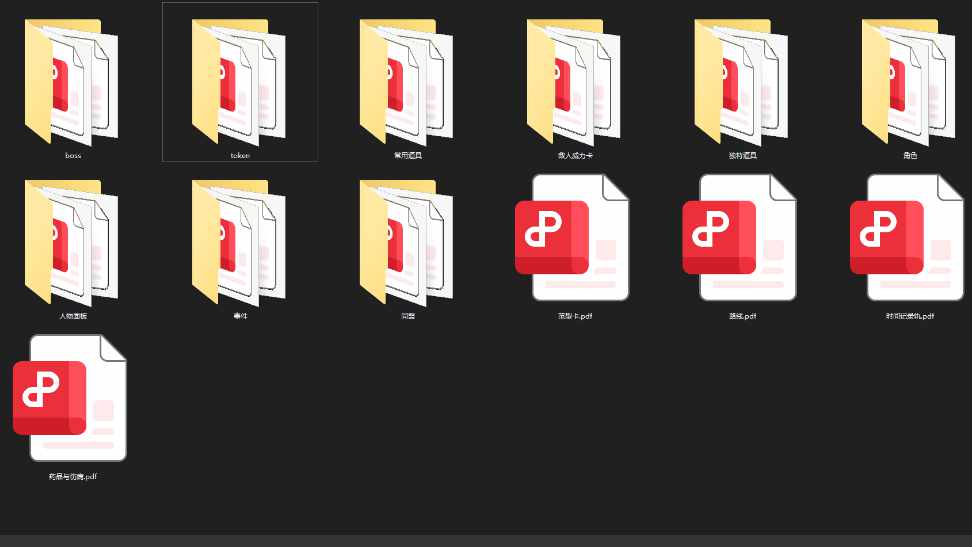This screenshot has width=972, height=547.
Task: Open the 常用道具 folder icon
Action: click(407, 80)
